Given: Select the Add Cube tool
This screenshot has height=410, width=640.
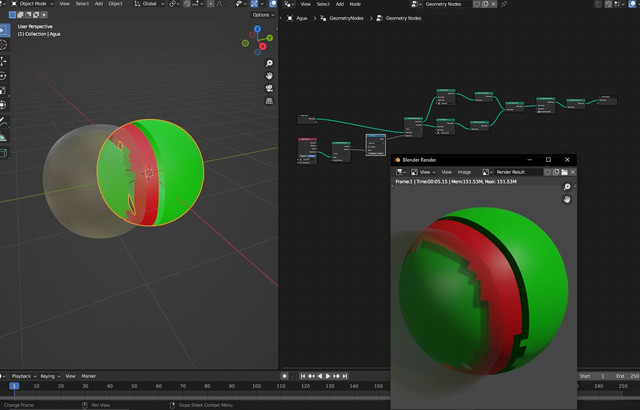Looking at the screenshot, I should click(x=4, y=153).
